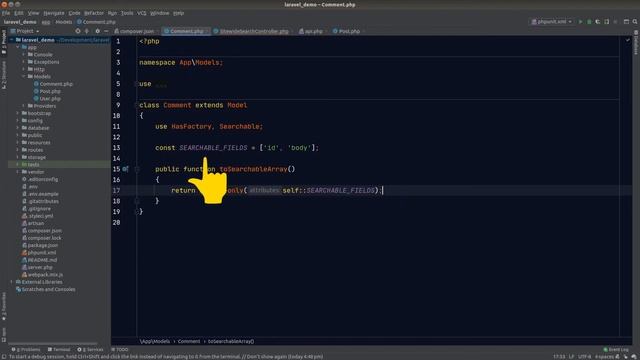Click toSearchableArray() in the breadcrumb
Screen dimensions: 640x360
point(231,341)
